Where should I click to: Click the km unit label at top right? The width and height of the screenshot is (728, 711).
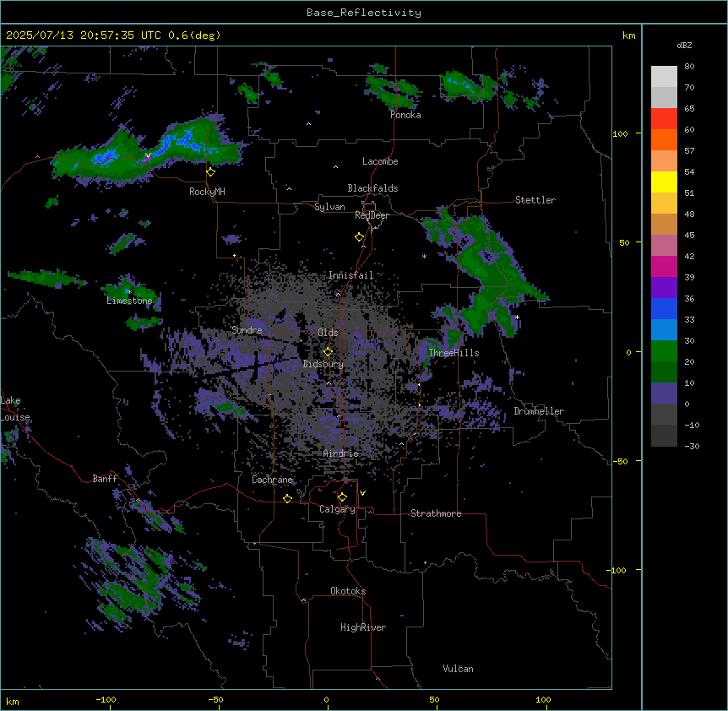pyautogui.click(x=629, y=35)
